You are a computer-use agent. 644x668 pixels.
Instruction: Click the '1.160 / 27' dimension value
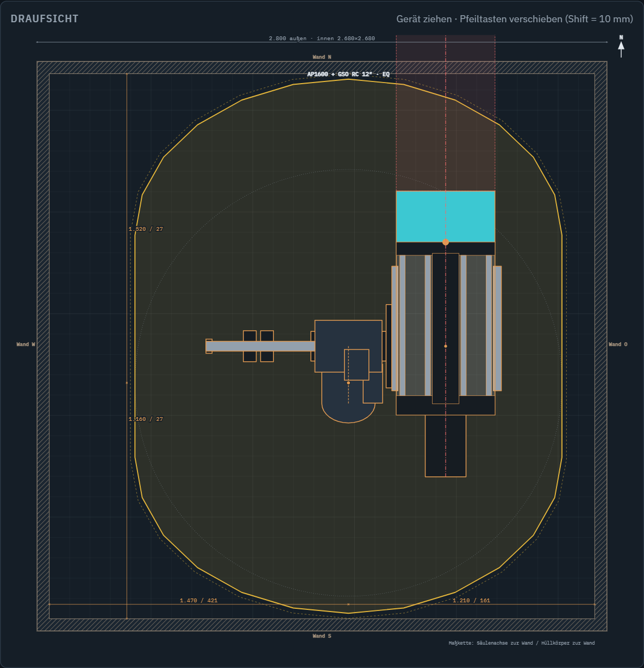tap(146, 419)
